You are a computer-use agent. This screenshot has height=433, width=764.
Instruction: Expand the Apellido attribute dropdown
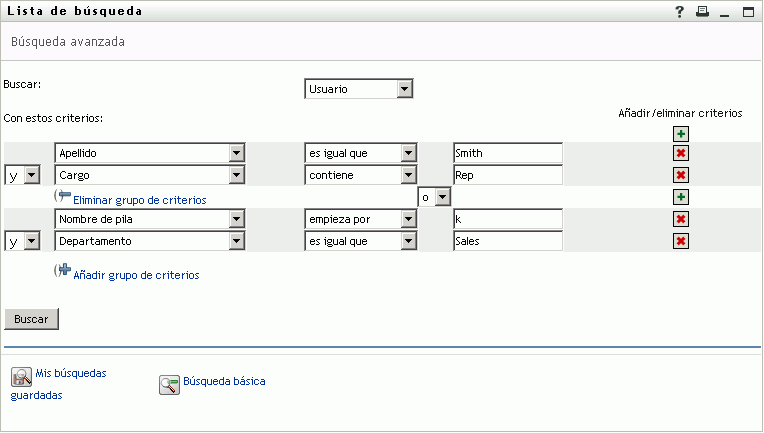click(237, 153)
